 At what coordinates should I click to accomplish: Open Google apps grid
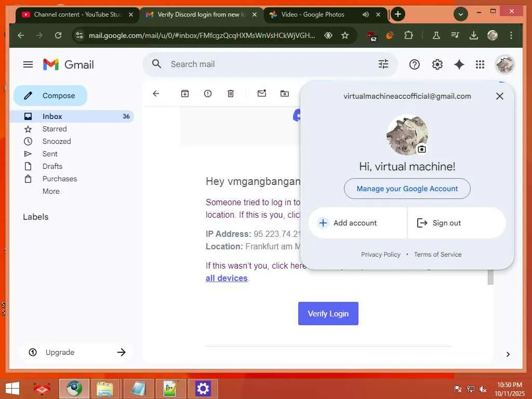click(x=480, y=64)
